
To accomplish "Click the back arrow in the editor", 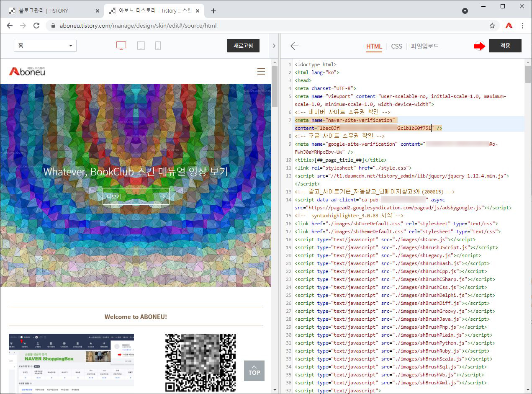I will 294,46.
